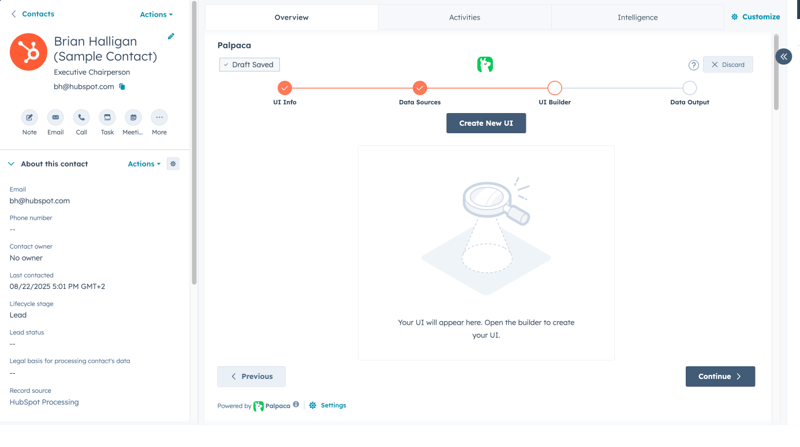Screen dimensions: 800x447
Task: Edit contact name with pencil icon
Action: coord(171,37)
